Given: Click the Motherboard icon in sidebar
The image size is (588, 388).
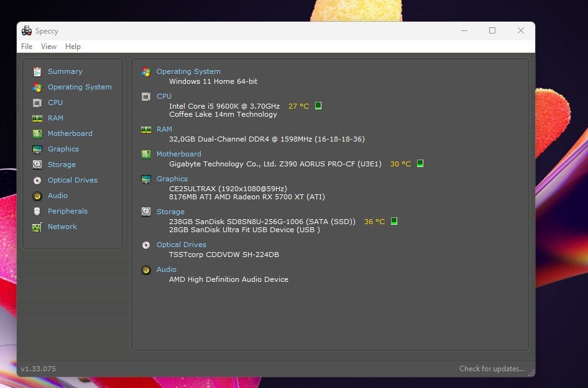Looking at the screenshot, I should tap(37, 133).
